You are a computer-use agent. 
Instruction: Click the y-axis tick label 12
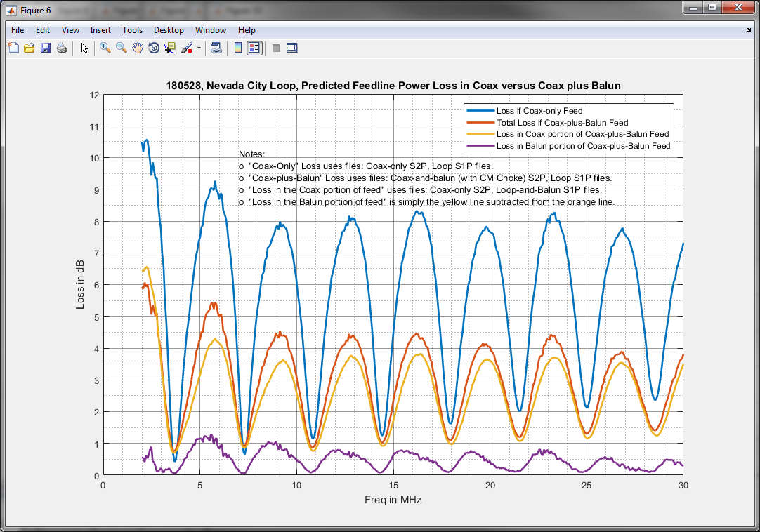pos(95,95)
